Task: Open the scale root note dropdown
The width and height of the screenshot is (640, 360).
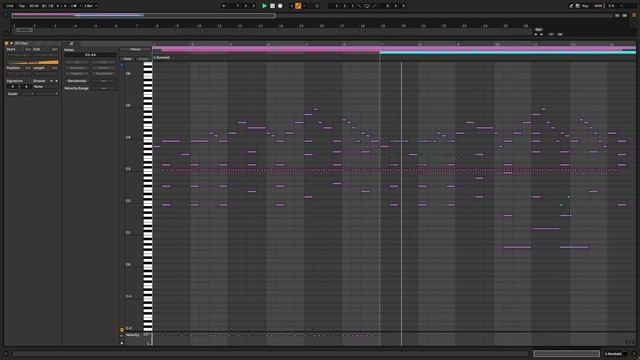Action: click(26, 94)
